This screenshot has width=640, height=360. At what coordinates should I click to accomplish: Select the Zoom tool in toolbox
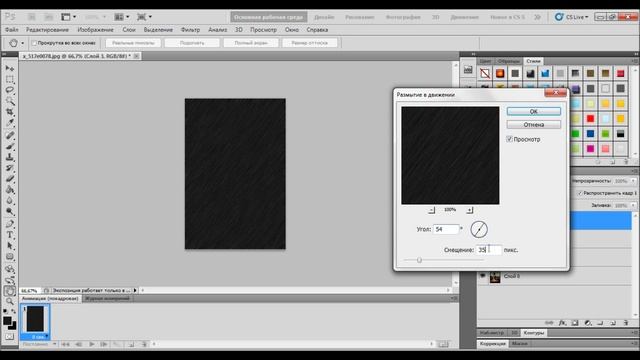click(10, 302)
